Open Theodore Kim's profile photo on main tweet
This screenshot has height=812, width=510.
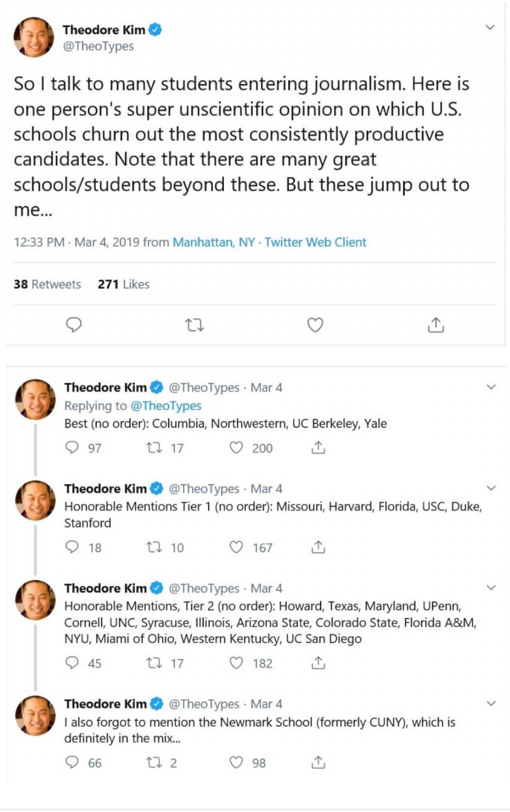(x=34, y=36)
